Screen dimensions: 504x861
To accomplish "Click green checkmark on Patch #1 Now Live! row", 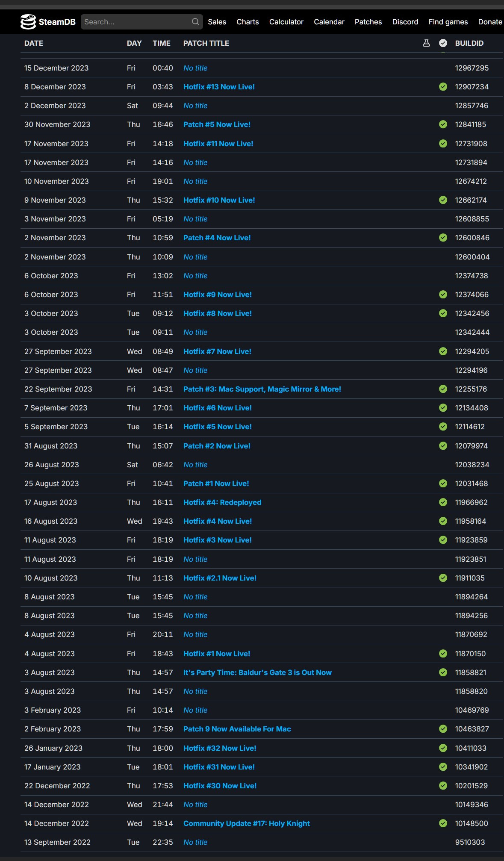I will [x=443, y=484].
